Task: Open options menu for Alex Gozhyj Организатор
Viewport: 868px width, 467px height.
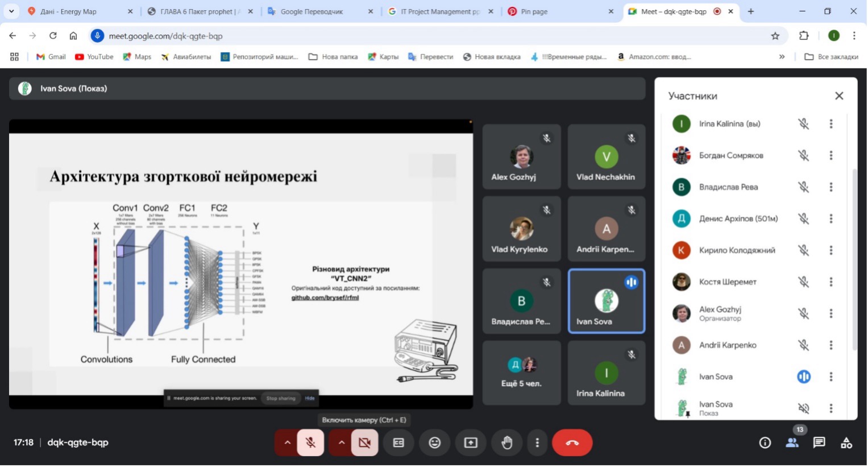Action: tap(831, 313)
